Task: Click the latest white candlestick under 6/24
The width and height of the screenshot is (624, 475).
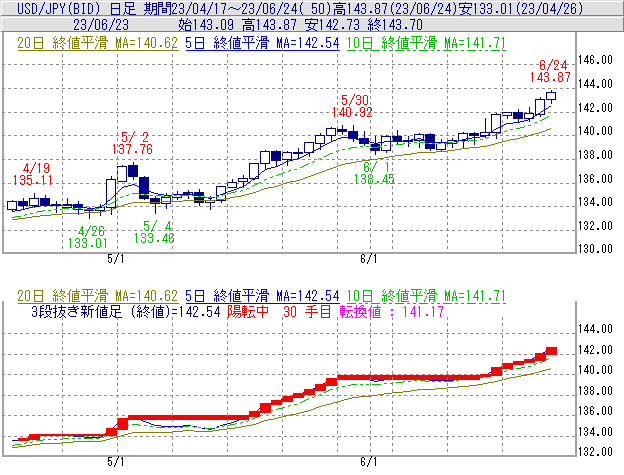Action: point(551,95)
